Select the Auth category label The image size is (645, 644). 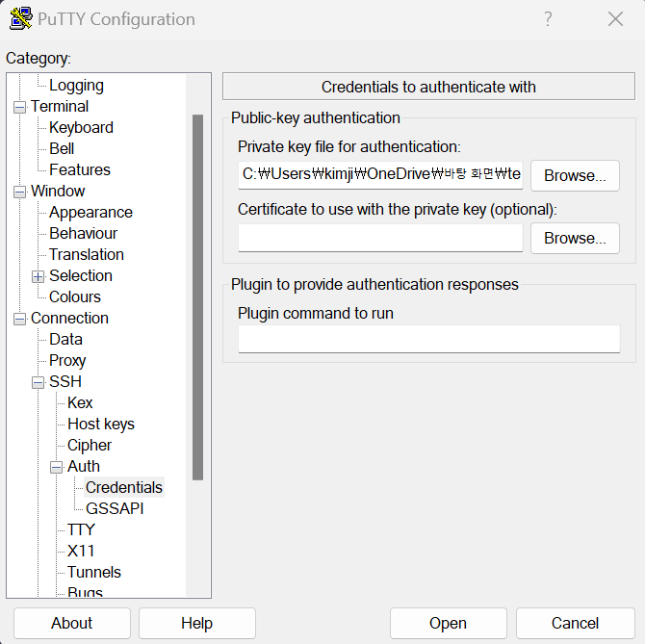point(84,466)
